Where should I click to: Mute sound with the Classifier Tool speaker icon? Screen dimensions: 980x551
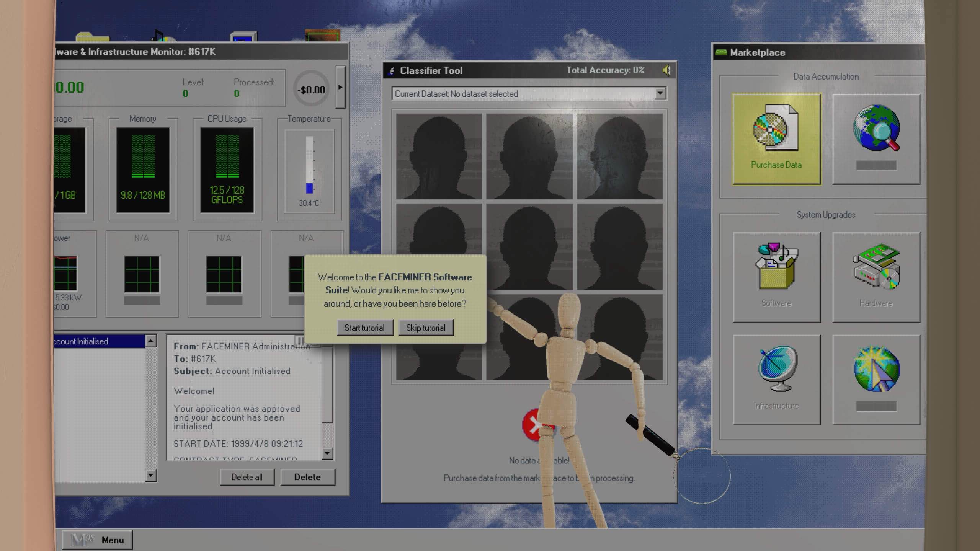(666, 70)
